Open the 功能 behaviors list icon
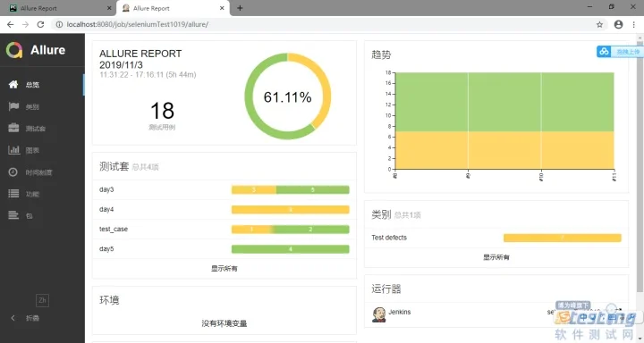 [13, 194]
